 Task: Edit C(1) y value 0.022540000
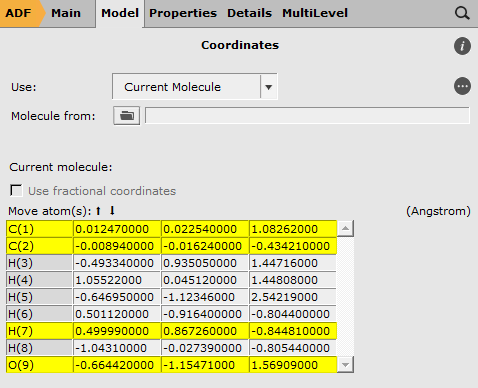click(x=205, y=229)
